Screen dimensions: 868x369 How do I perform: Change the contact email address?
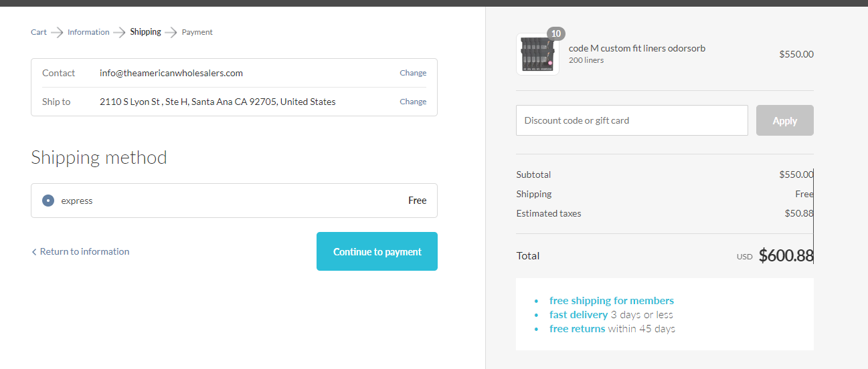pyautogui.click(x=413, y=73)
